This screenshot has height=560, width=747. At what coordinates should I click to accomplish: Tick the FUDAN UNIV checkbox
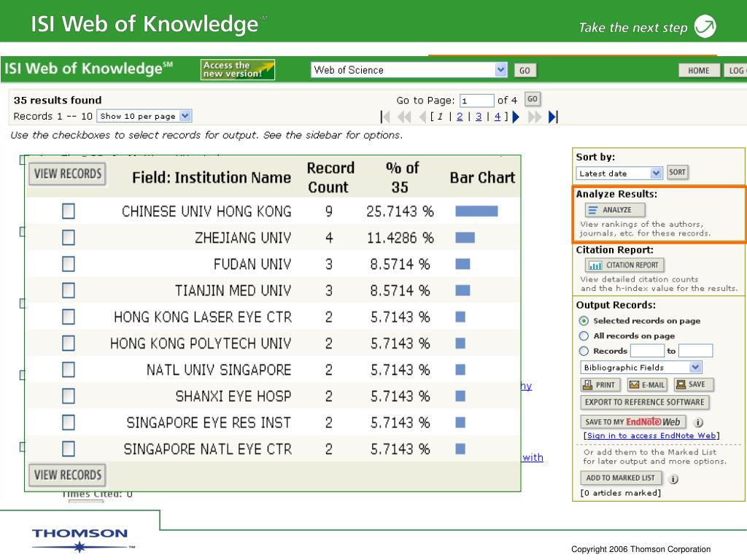(69, 264)
